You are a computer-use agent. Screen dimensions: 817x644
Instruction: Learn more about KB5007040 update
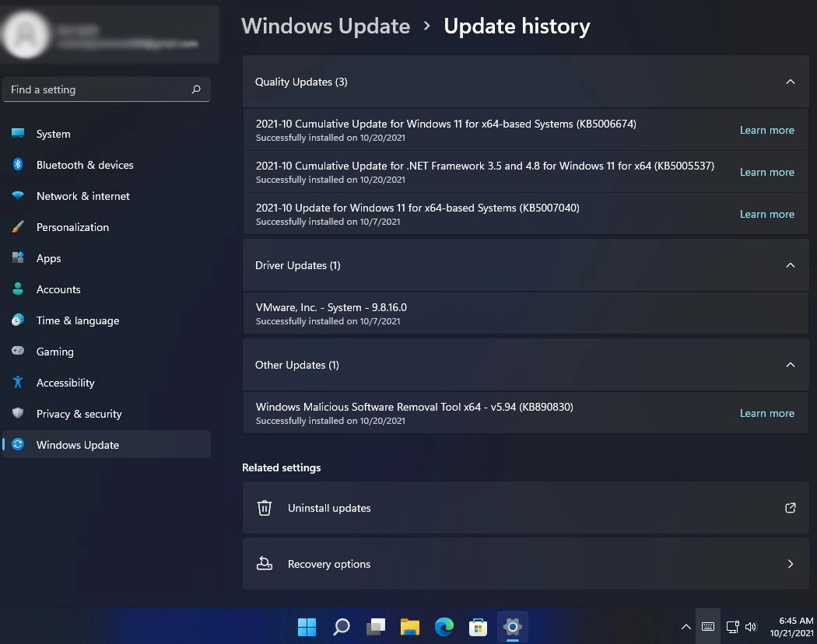pos(767,214)
